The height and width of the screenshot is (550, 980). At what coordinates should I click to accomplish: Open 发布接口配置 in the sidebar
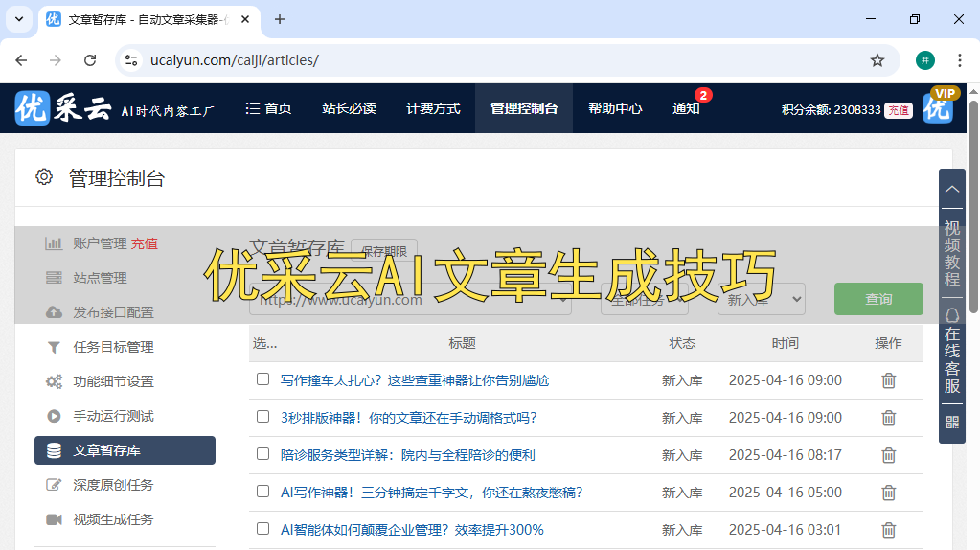click(113, 311)
